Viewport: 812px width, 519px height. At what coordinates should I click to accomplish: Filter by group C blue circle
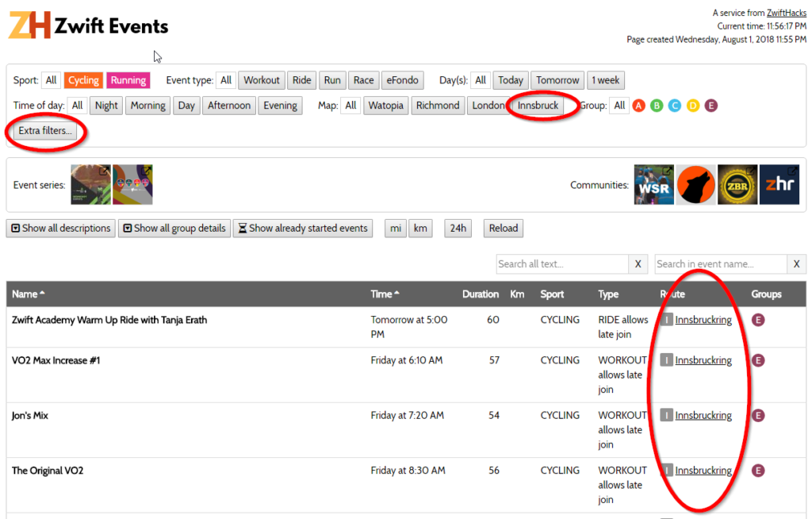pyautogui.click(x=675, y=106)
